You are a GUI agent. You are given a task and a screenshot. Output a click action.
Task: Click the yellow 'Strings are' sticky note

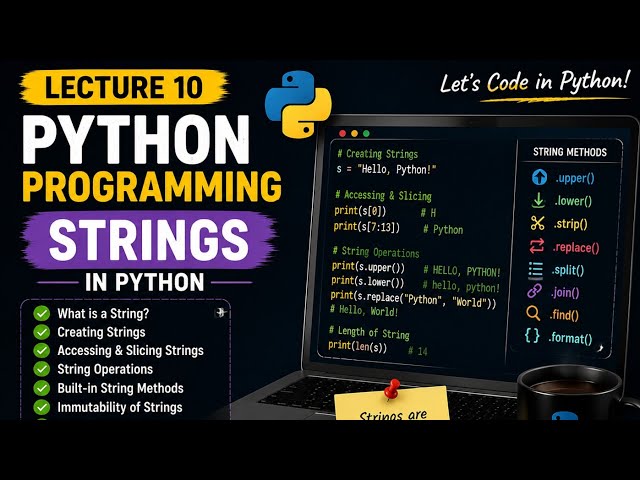pos(392,404)
